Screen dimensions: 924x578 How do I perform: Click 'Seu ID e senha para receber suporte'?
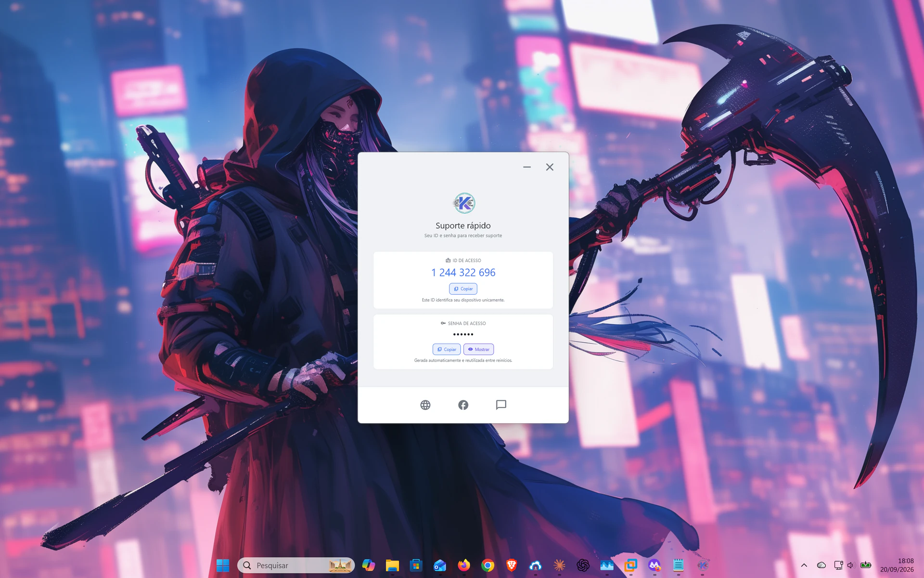click(463, 236)
